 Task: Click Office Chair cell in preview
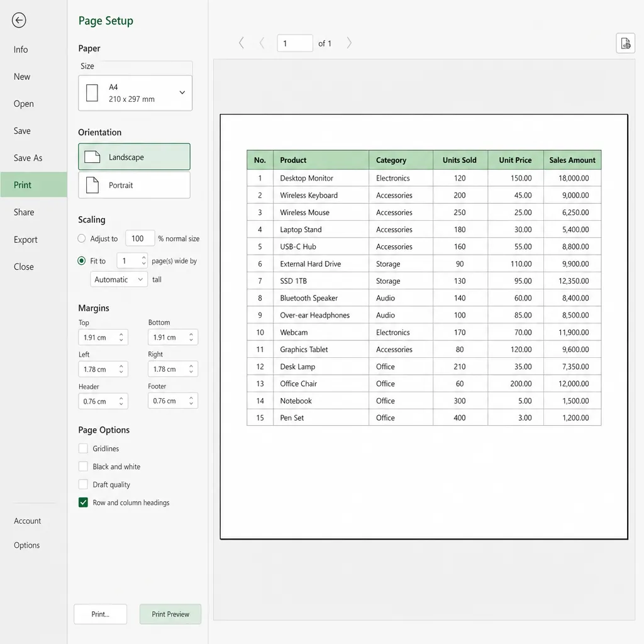[x=321, y=384]
